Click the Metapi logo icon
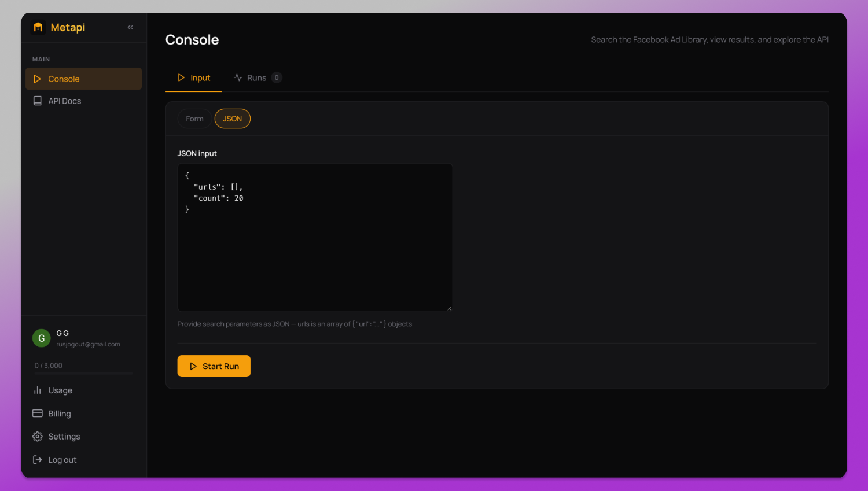This screenshot has height=491, width=868. [x=38, y=27]
